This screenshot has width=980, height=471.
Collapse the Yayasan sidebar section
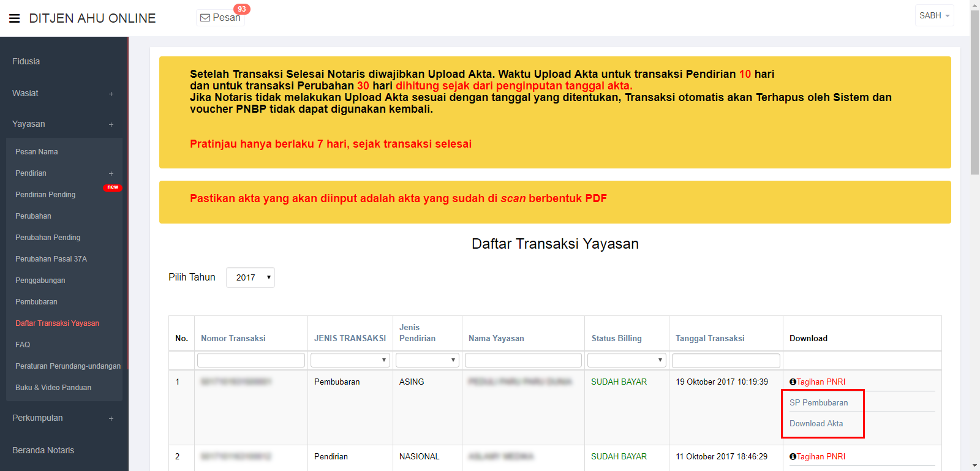tap(111, 124)
